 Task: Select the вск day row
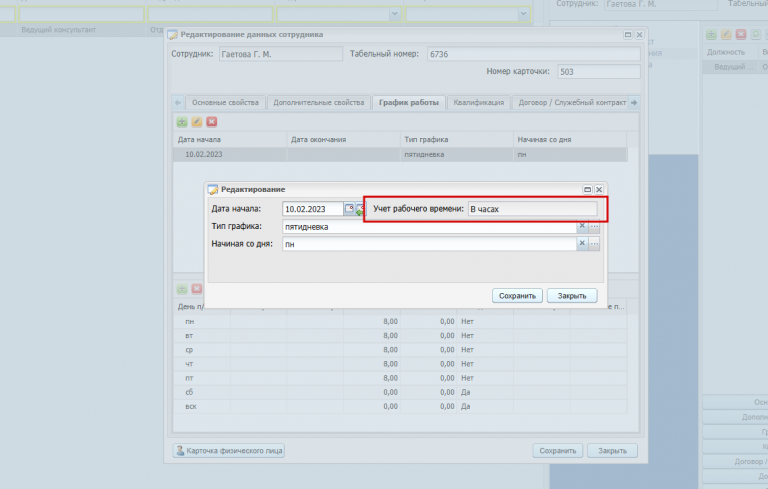click(x=400, y=406)
